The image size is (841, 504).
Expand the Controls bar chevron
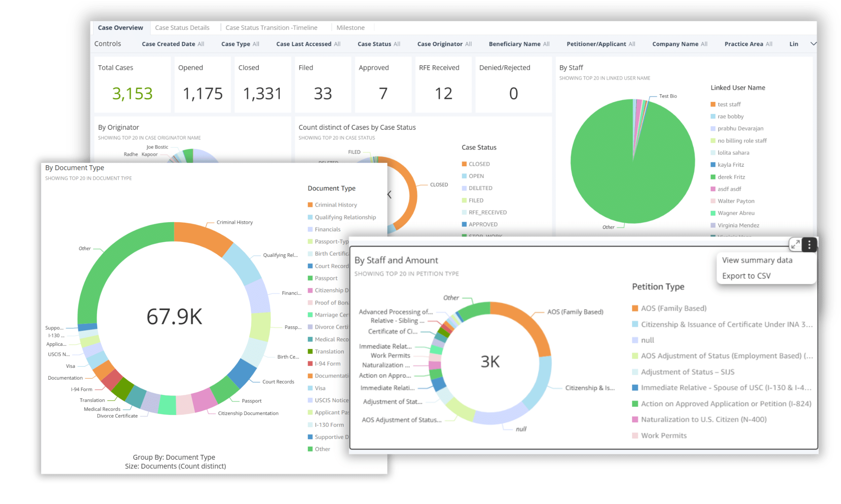[x=813, y=44]
